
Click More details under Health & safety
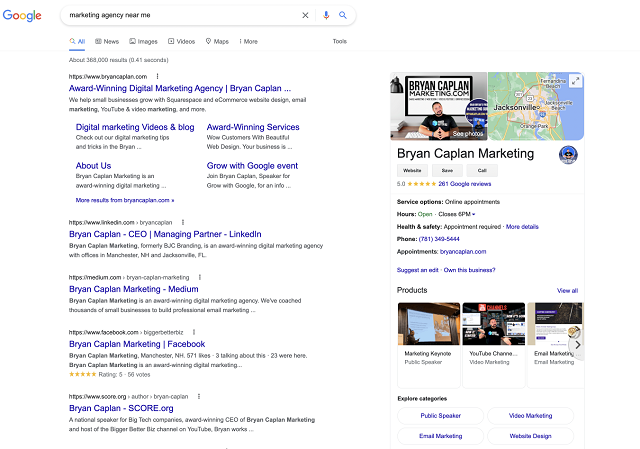522,227
